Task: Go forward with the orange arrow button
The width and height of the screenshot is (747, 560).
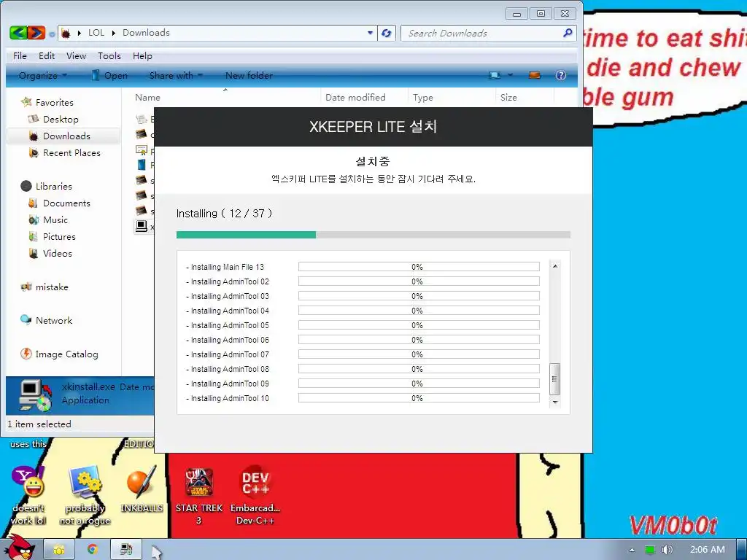Action: click(36, 33)
